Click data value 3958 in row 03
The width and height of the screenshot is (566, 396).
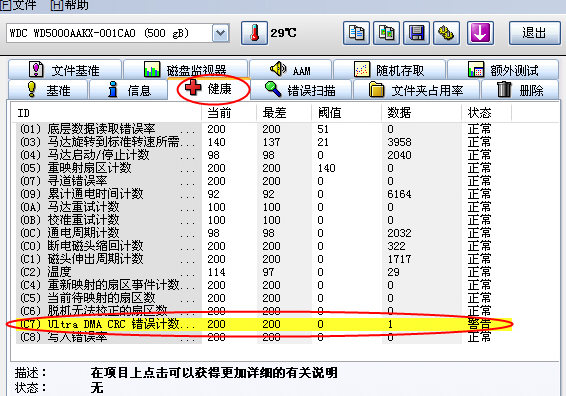[x=399, y=142]
